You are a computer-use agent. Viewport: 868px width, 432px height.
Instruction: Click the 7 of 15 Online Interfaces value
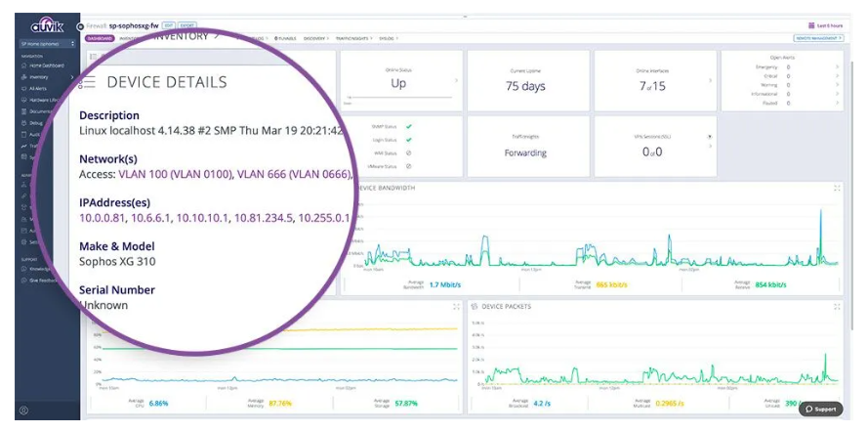(x=652, y=86)
